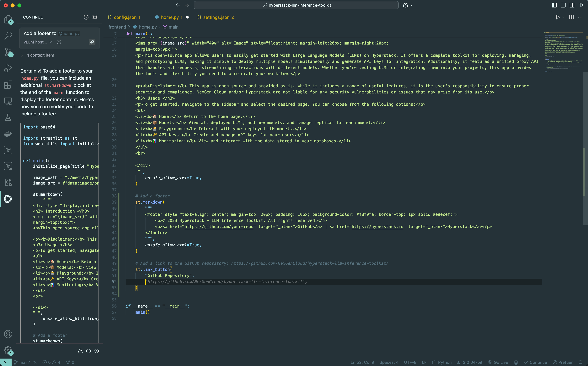Click the more options circle in Continue panel
Viewport: 588px width, 366px height.
tap(88, 351)
